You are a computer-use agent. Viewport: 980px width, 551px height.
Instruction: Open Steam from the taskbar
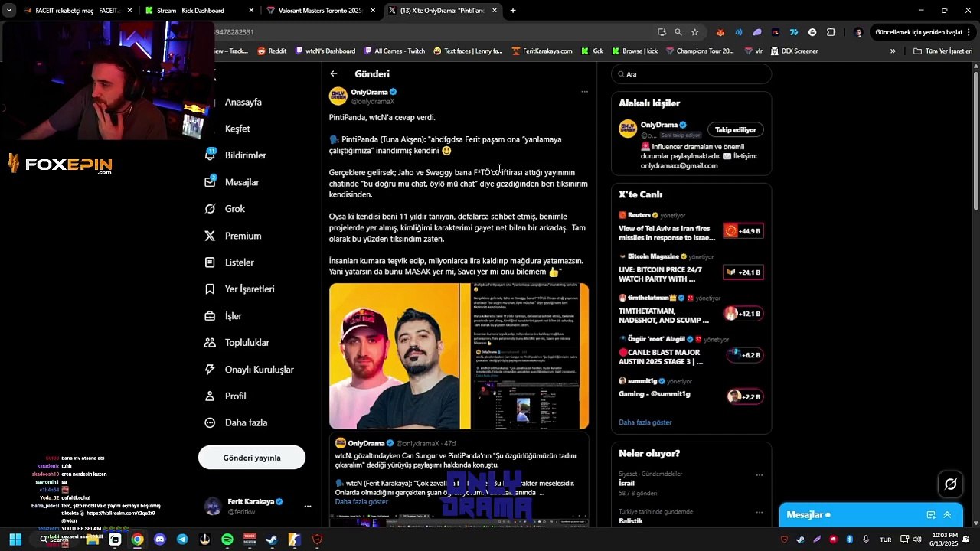(x=272, y=540)
